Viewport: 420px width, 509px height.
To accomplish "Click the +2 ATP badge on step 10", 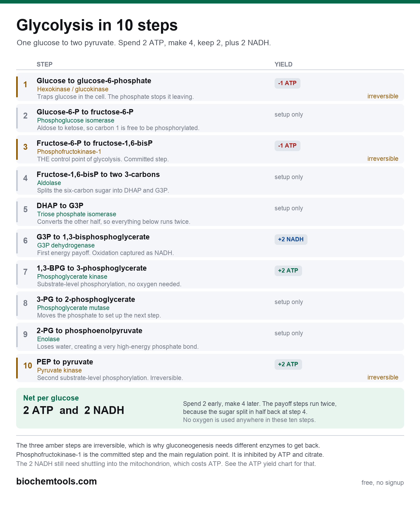I will pos(288,364).
